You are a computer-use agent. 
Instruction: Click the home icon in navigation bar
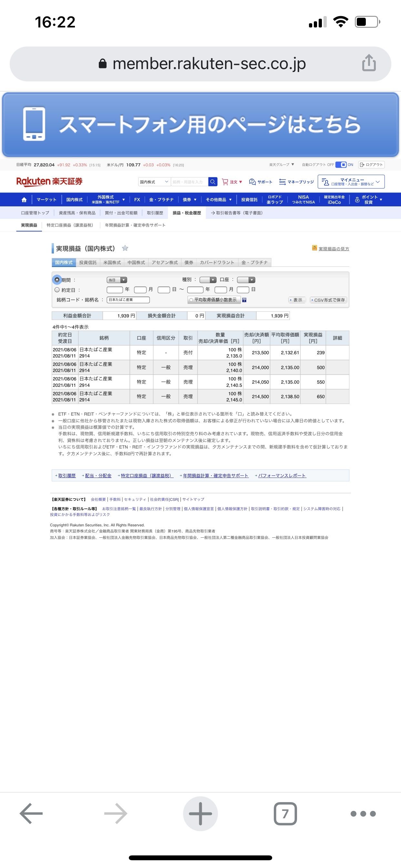click(24, 200)
